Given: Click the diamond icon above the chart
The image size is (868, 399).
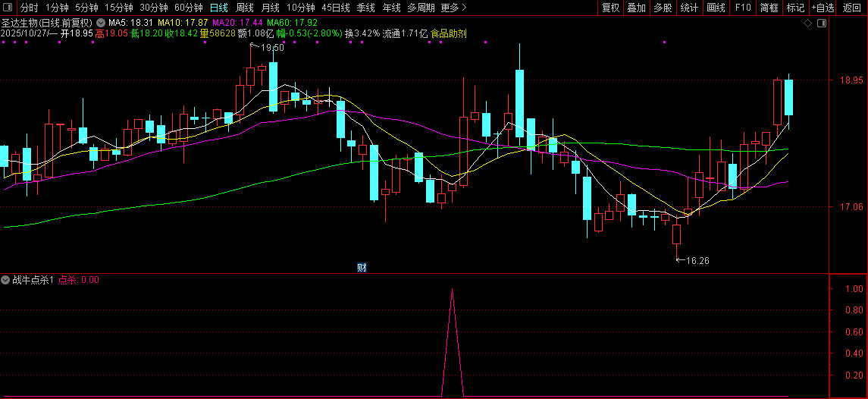Looking at the screenshot, I should click(808, 24).
